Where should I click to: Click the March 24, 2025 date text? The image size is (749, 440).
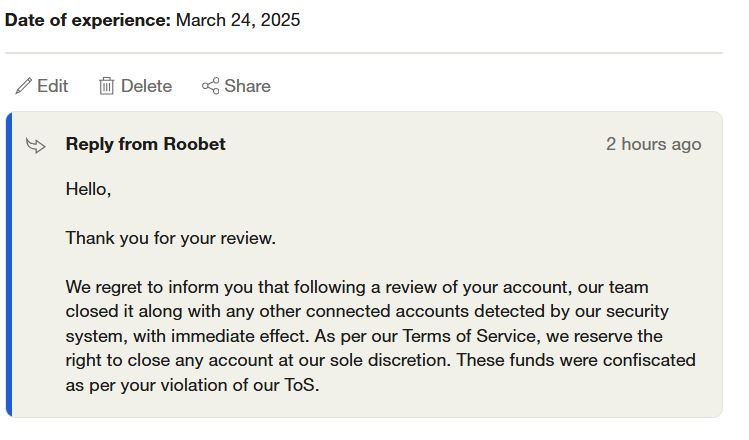click(x=238, y=20)
